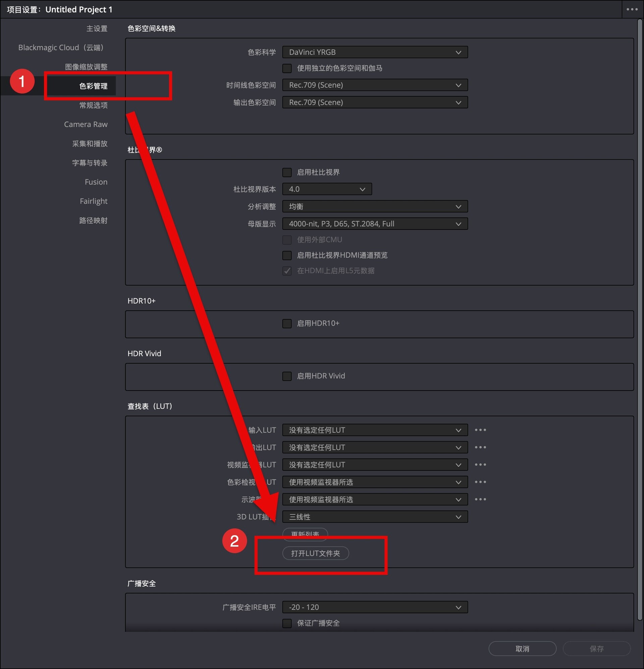This screenshot has height=669, width=644.
Task: Open the 视频监视器LUT dropdown
Action: click(375, 465)
